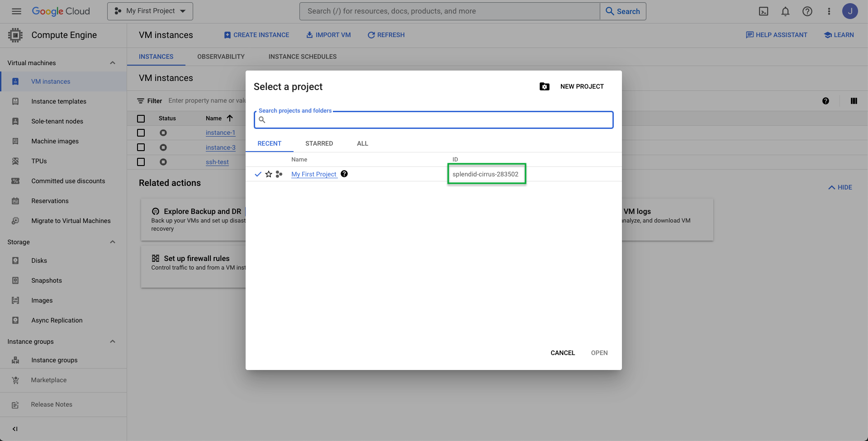This screenshot has width=868, height=441.
Task: Open the notifications bell
Action: (785, 11)
